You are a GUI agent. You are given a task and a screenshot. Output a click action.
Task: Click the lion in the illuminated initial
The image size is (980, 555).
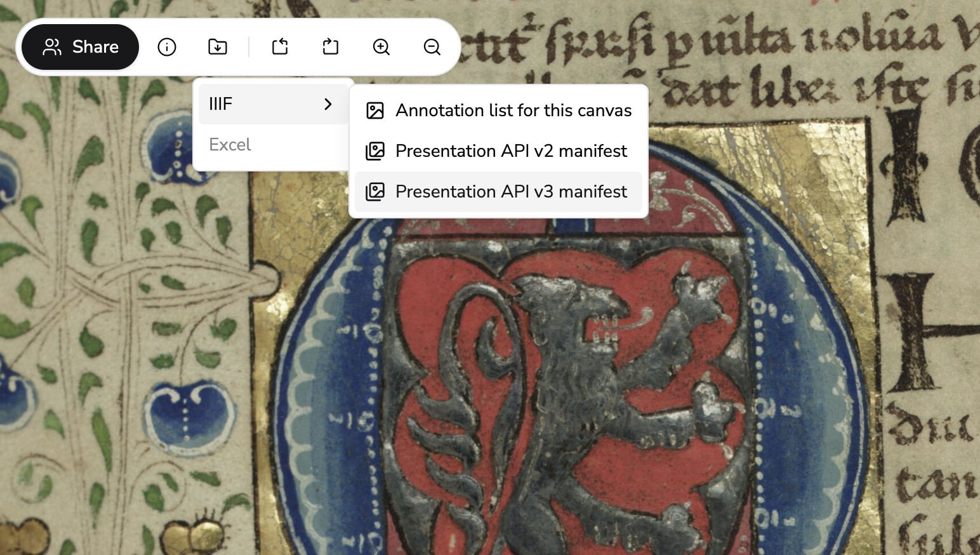[578, 406]
